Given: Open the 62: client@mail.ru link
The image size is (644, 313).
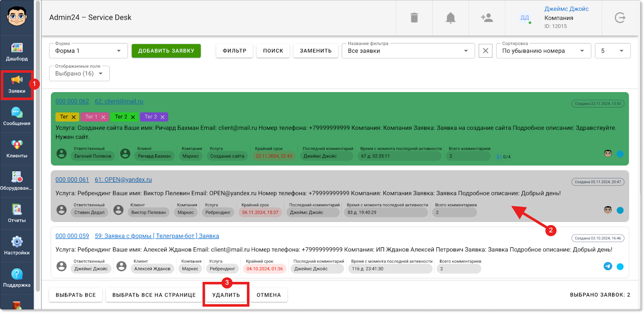Looking at the screenshot, I should pyautogui.click(x=119, y=101).
